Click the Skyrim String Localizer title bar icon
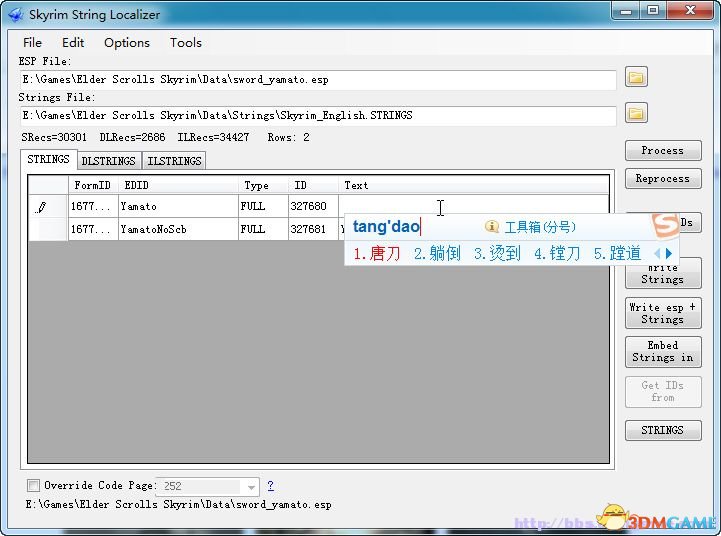 coord(15,14)
